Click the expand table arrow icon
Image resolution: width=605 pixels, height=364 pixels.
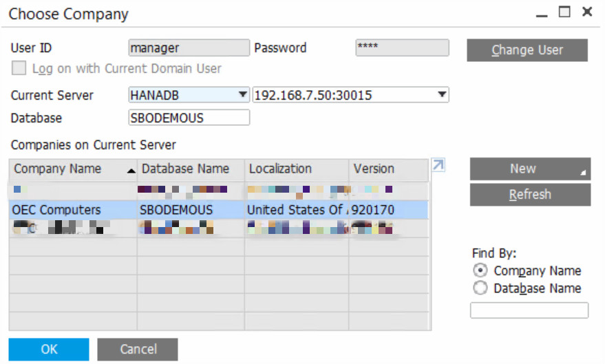point(438,165)
